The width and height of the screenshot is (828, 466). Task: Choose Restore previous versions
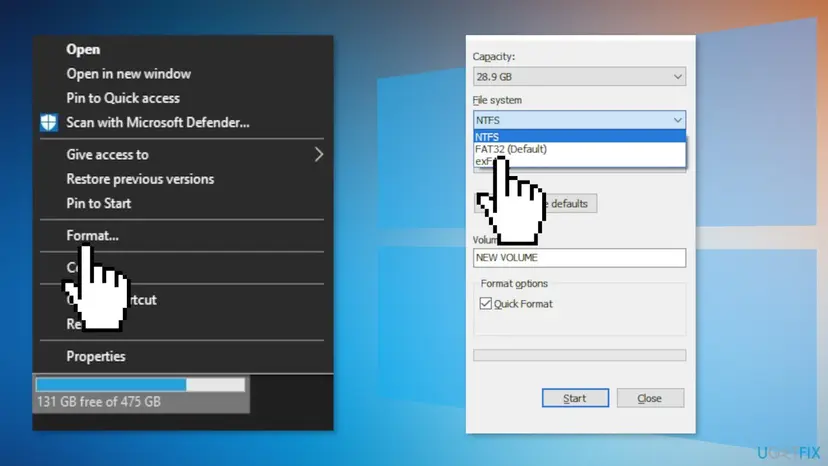(x=140, y=179)
